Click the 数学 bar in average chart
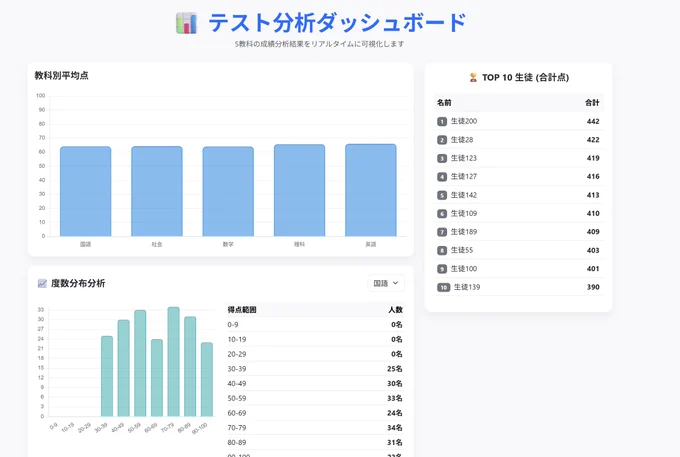The height and width of the screenshot is (457, 680). click(x=228, y=191)
